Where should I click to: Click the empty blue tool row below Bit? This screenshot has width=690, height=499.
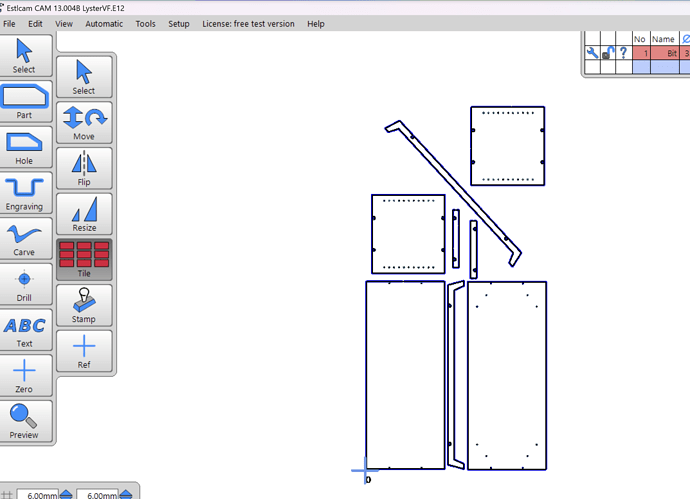pyautogui.click(x=661, y=66)
